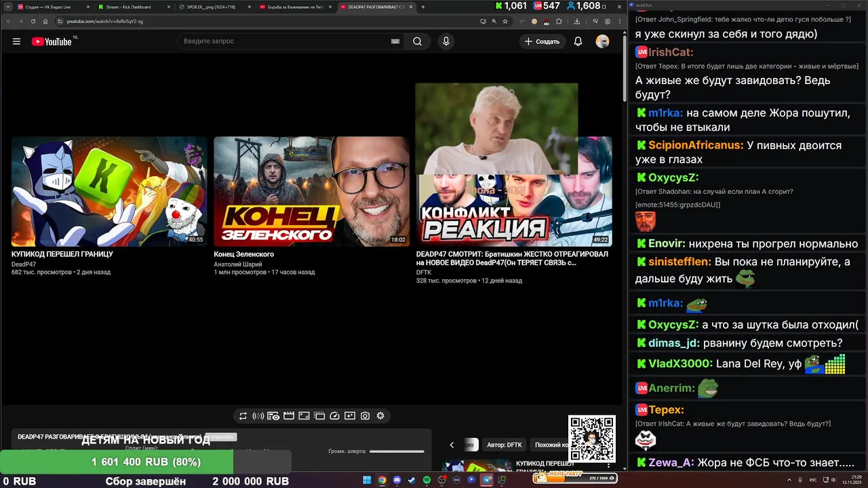The width and height of the screenshot is (868, 488).
Task: Start voice search with the microphone icon
Action: tap(446, 41)
